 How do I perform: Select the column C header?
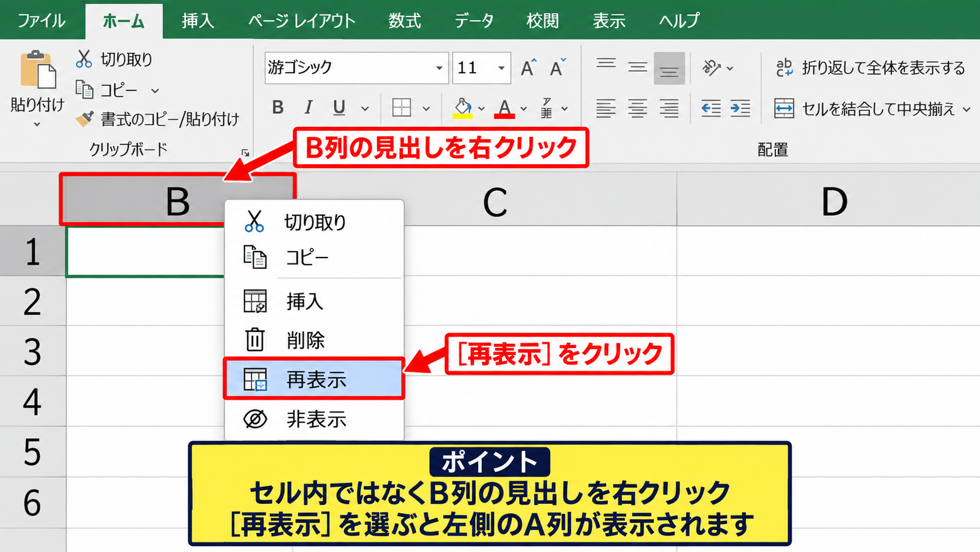click(495, 202)
